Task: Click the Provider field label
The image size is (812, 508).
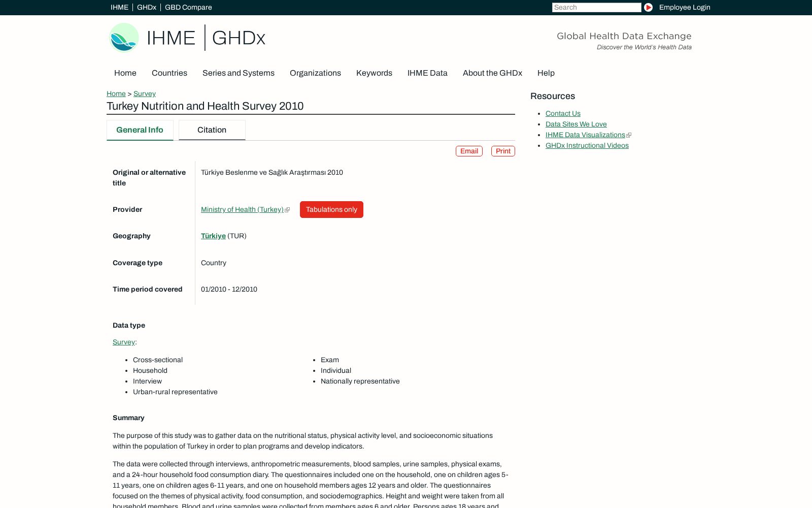Action: coord(127,209)
